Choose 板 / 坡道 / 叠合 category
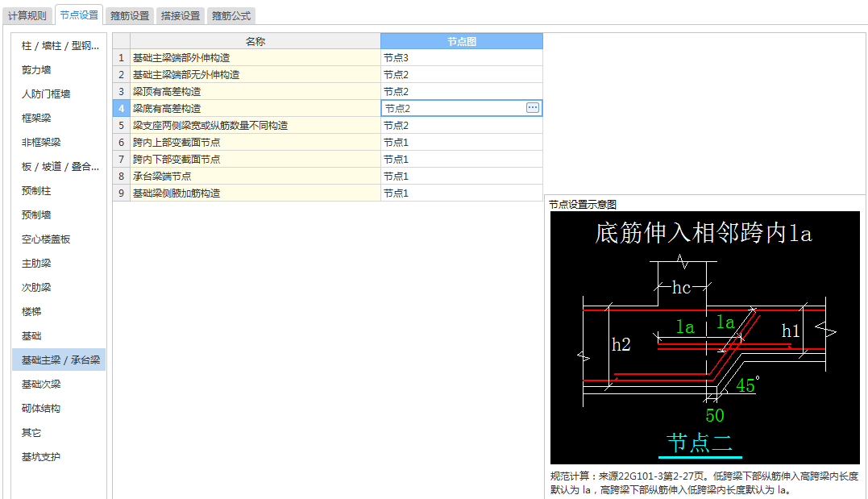Viewport: 868px width, 499px height. pyautogui.click(x=60, y=167)
